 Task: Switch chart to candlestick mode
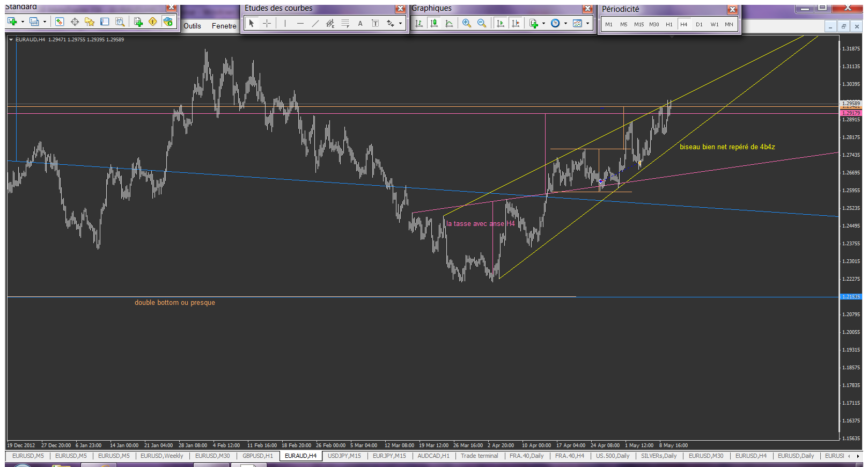434,23
